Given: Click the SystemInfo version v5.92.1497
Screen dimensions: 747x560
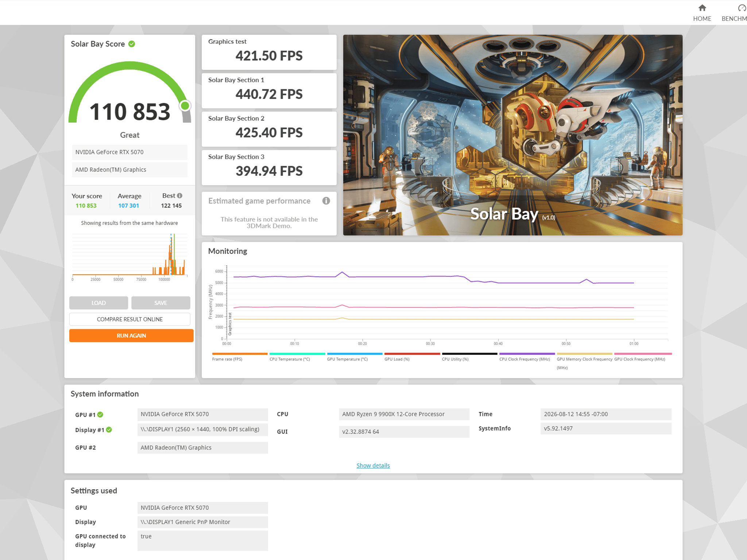Looking at the screenshot, I should 606,428.
